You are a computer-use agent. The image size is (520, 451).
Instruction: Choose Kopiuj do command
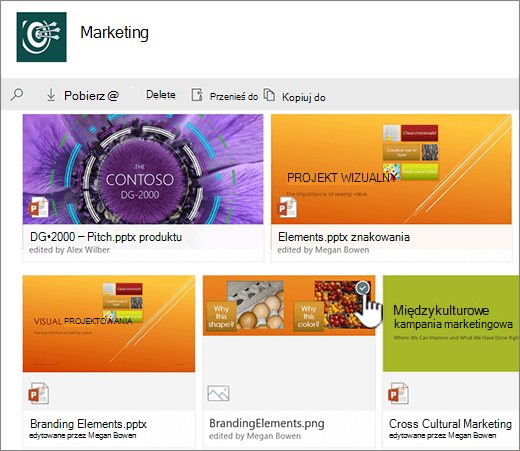pos(304,97)
